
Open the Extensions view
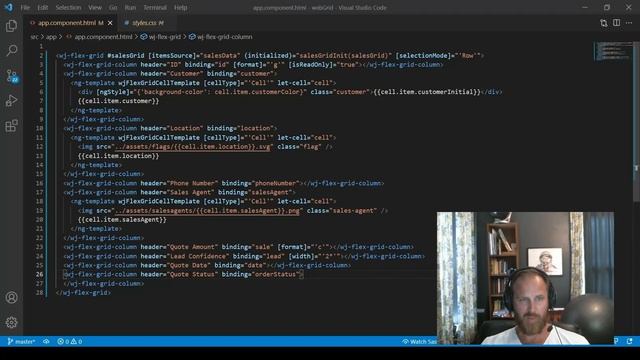[11, 126]
